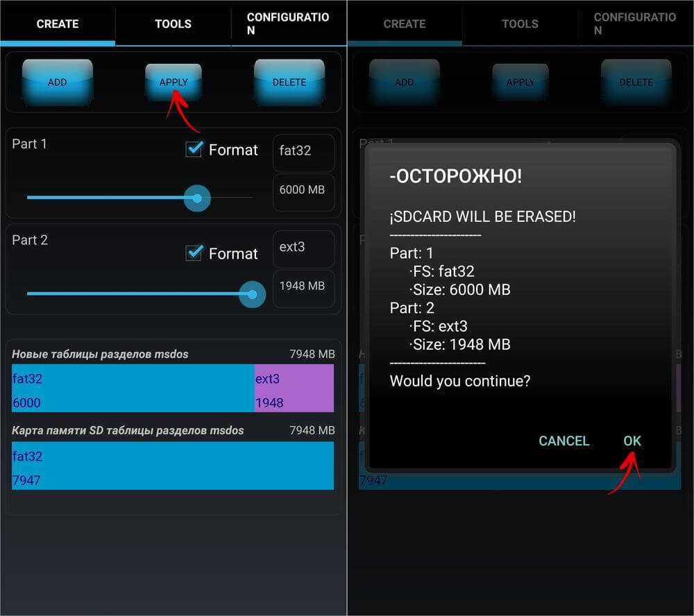Screen dimensions: 694x616
Task: Click the dimmed TOOLS tab in right screen
Action: (x=520, y=24)
